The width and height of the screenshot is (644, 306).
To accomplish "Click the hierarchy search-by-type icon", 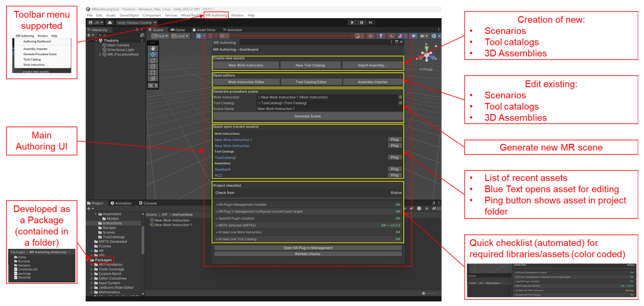I will point(142,35).
